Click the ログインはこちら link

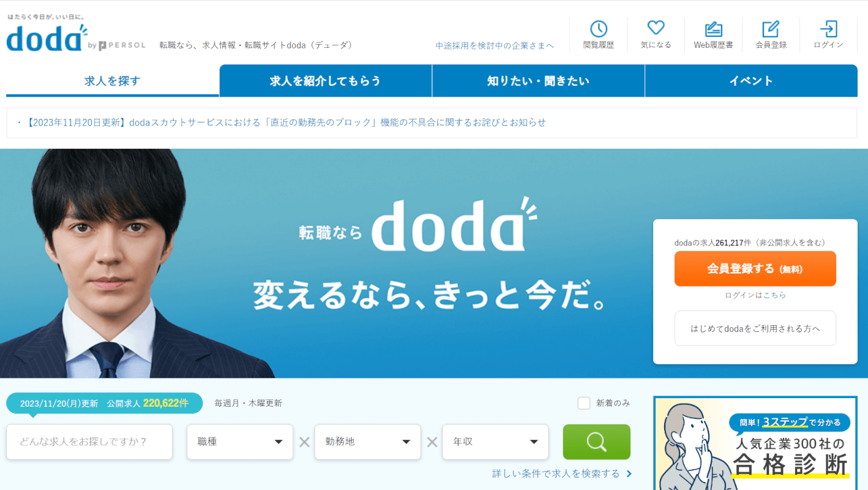[755, 295]
